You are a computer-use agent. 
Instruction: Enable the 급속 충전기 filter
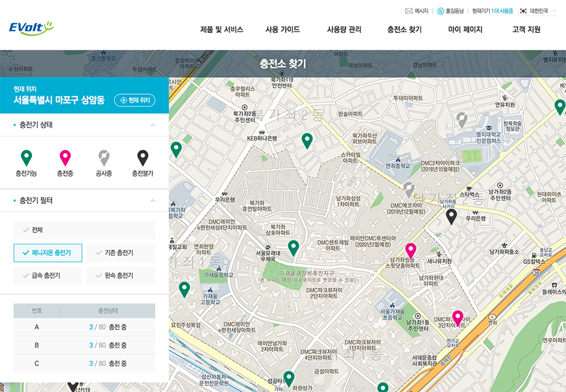48,276
